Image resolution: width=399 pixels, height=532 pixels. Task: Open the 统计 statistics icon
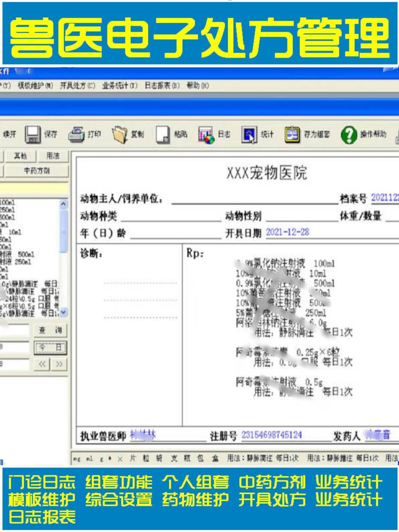coord(249,135)
